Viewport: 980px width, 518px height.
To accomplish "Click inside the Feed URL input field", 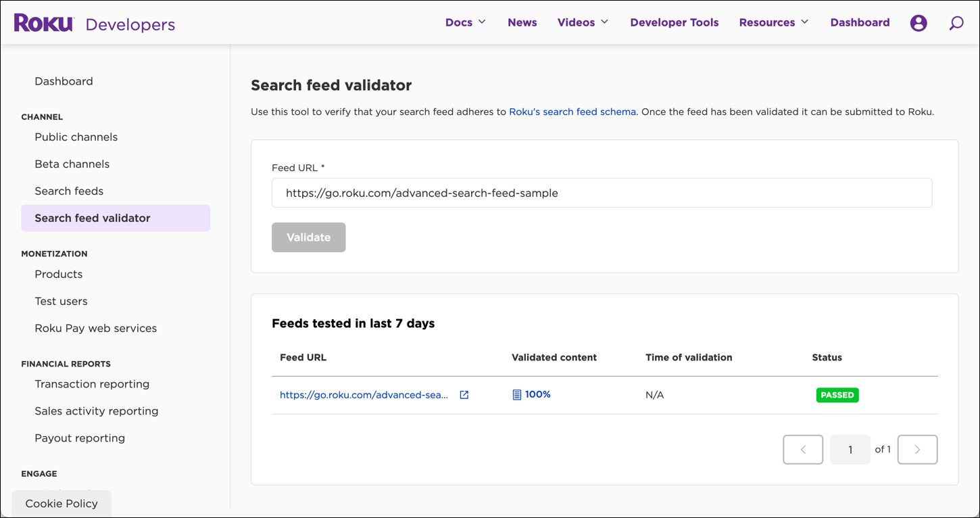I will [602, 193].
